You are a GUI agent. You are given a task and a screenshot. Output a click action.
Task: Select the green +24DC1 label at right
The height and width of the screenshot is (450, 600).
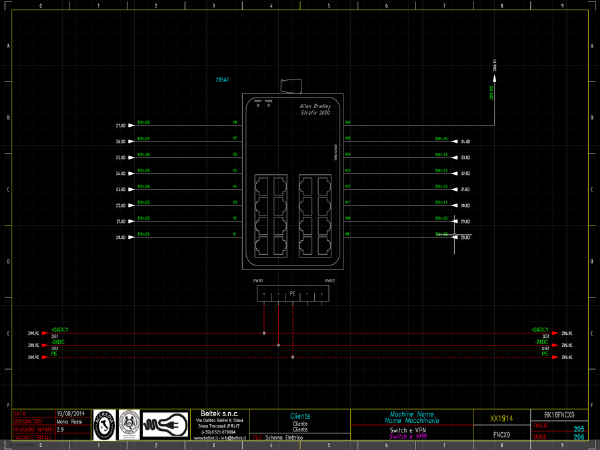click(x=540, y=329)
